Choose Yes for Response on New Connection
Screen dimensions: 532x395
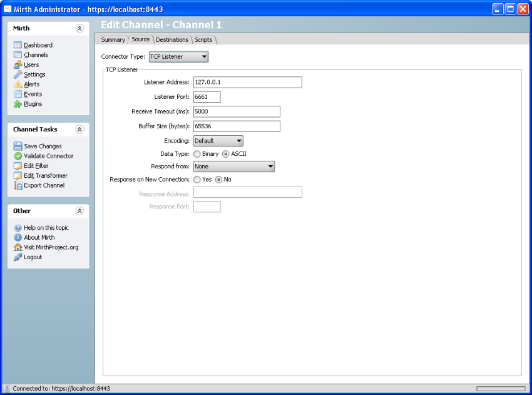pos(197,180)
